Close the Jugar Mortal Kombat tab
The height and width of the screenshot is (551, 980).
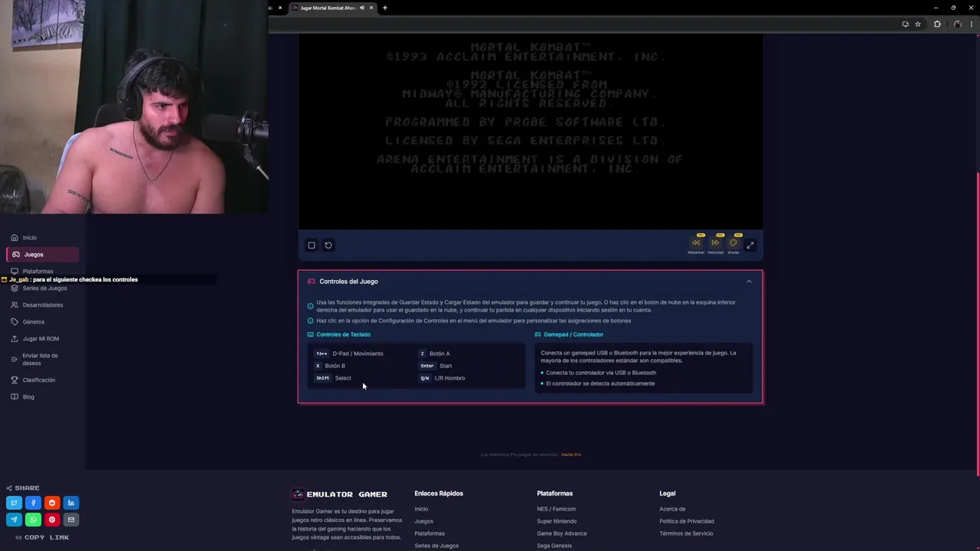pyautogui.click(x=371, y=8)
